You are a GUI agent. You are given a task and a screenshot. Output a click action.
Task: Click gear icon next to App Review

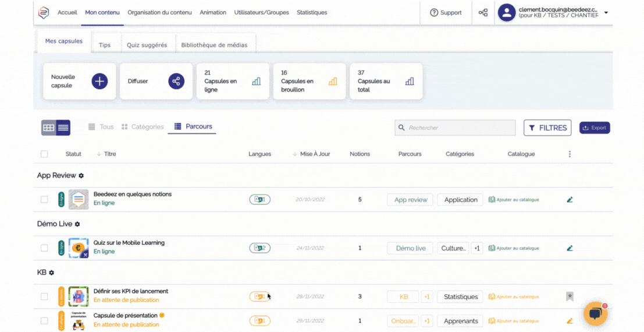tap(81, 175)
